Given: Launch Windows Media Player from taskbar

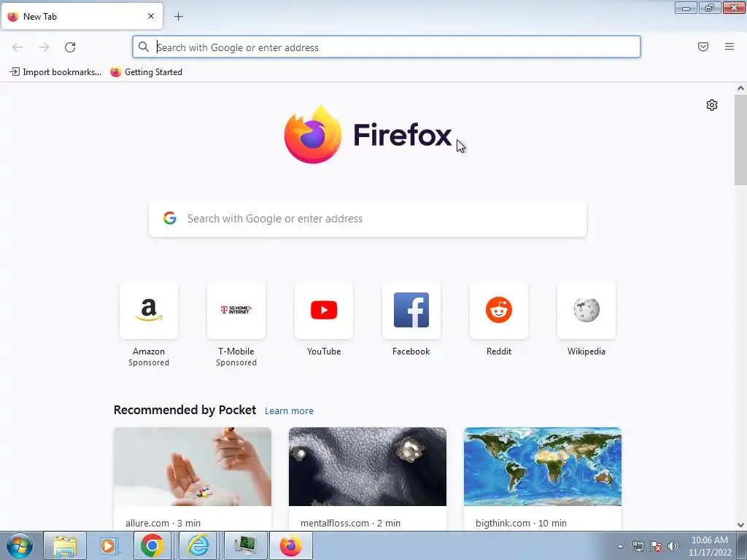Looking at the screenshot, I should [x=108, y=545].
